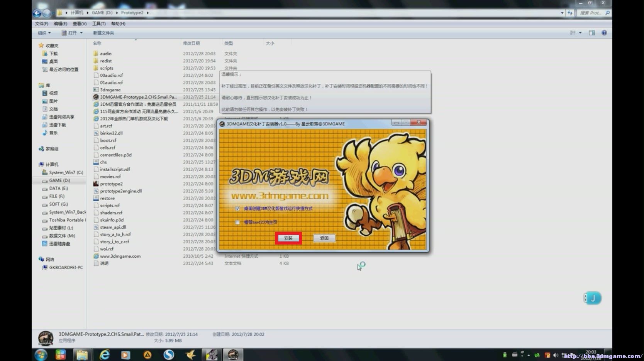
Task: Open the address bar history dropdown
Action: point(562,13)
